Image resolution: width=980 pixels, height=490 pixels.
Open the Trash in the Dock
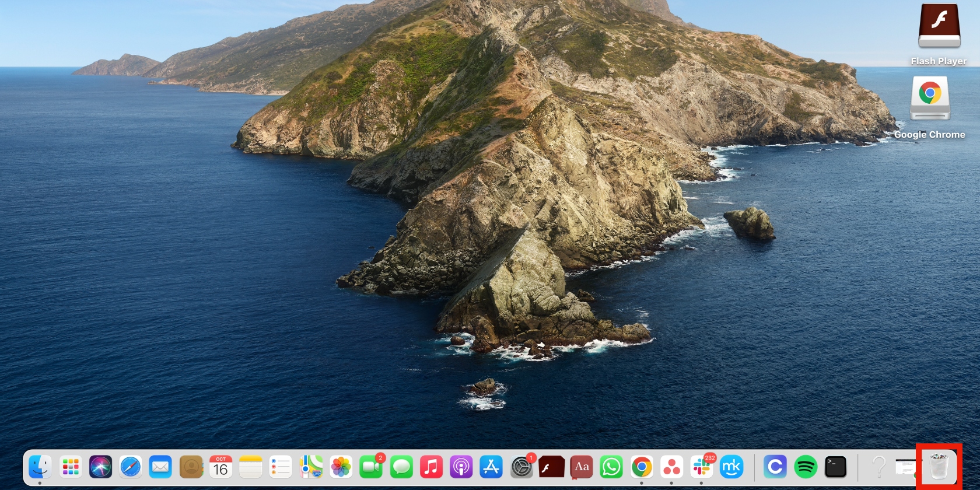pos(939,467)
